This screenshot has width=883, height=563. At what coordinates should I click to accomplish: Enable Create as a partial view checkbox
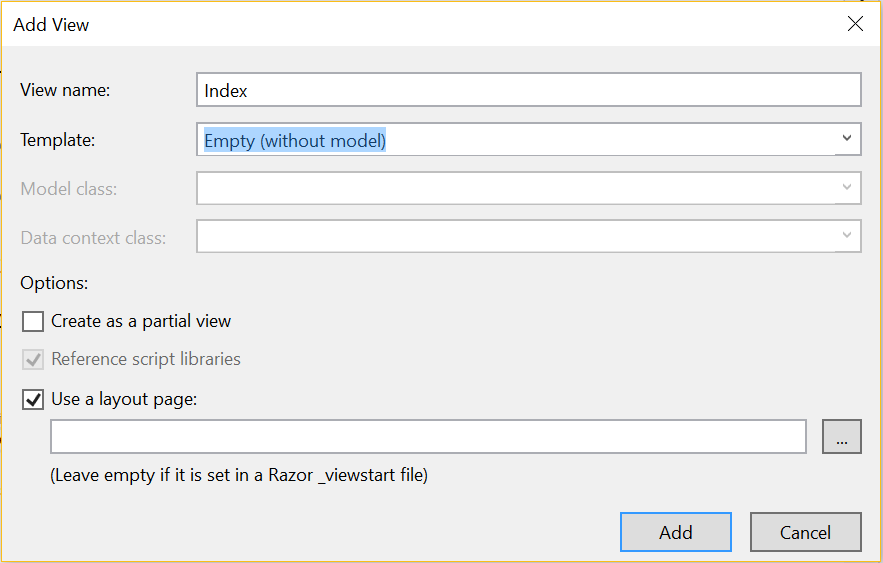click(x=34, y=321)
